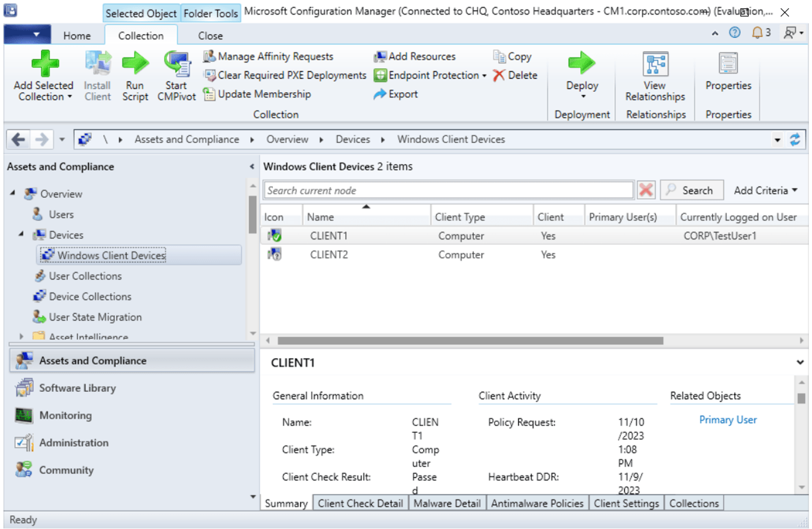Click the Deploy green arrow
The image size is (812, 529).
(582, 63)
